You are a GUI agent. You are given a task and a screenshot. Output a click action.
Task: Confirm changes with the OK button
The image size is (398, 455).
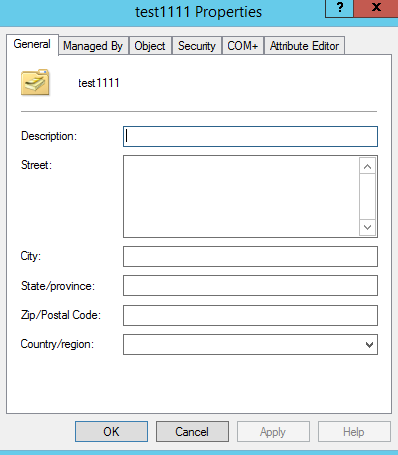(x=111, y=432)
